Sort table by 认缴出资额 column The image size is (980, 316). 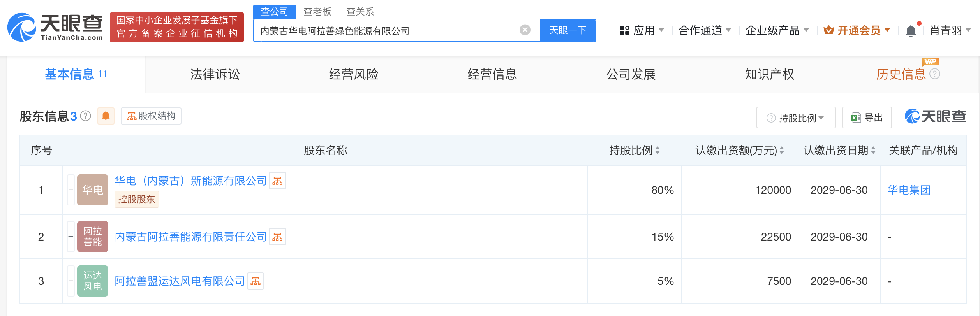(781, 151)
